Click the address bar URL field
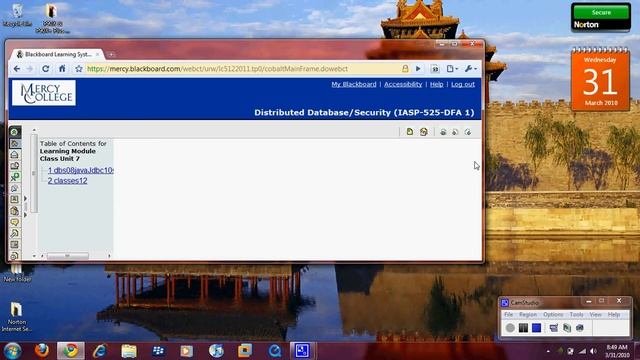The height and width of the screenshot is (360, 640). point(243,69)
